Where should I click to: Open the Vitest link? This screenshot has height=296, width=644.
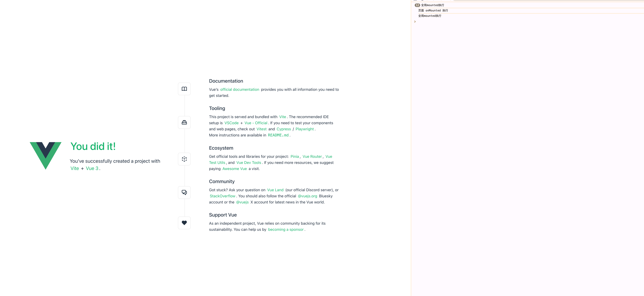pyautogui.click(x=261, y=129)
